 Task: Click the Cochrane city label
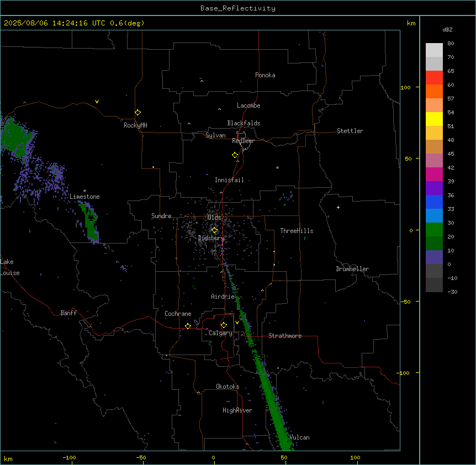coord(178,314)
